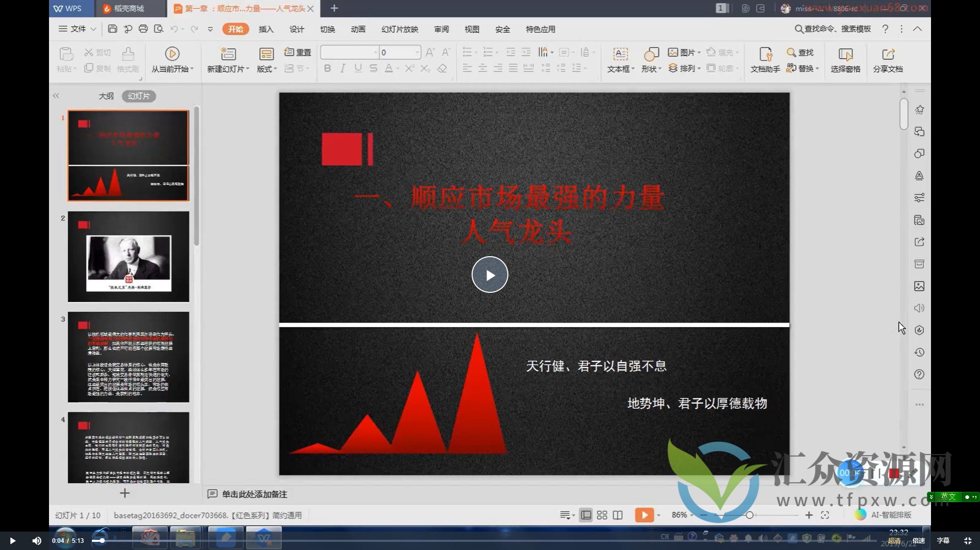Open the 形状 shapes dropdown
Viewport: 980px width, 550px height.
click(x=651, y=60)
